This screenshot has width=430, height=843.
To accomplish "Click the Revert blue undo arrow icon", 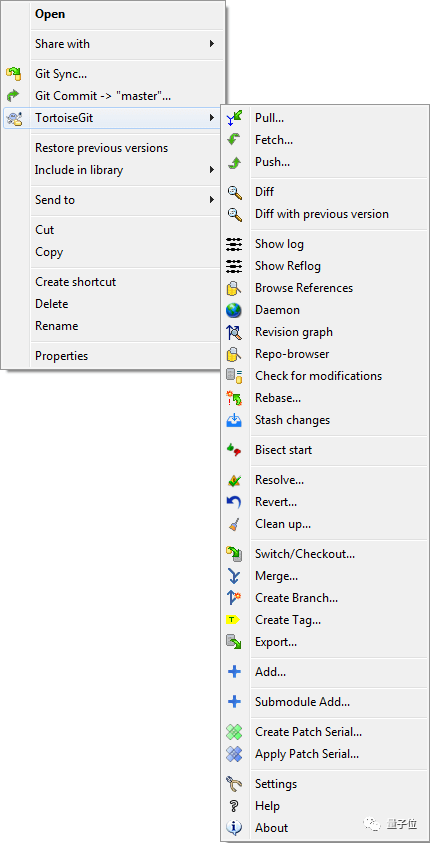I will point(234,502).
